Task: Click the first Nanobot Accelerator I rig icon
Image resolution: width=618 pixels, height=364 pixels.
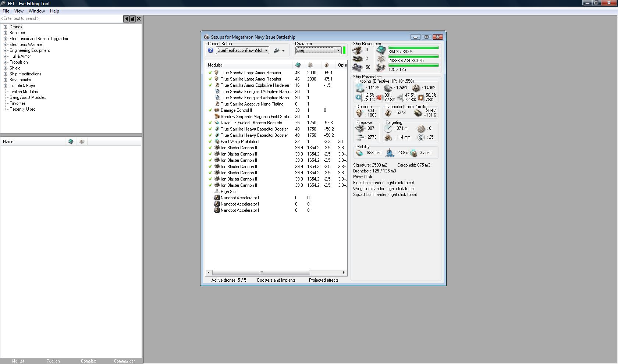Action: pos(217,198)
